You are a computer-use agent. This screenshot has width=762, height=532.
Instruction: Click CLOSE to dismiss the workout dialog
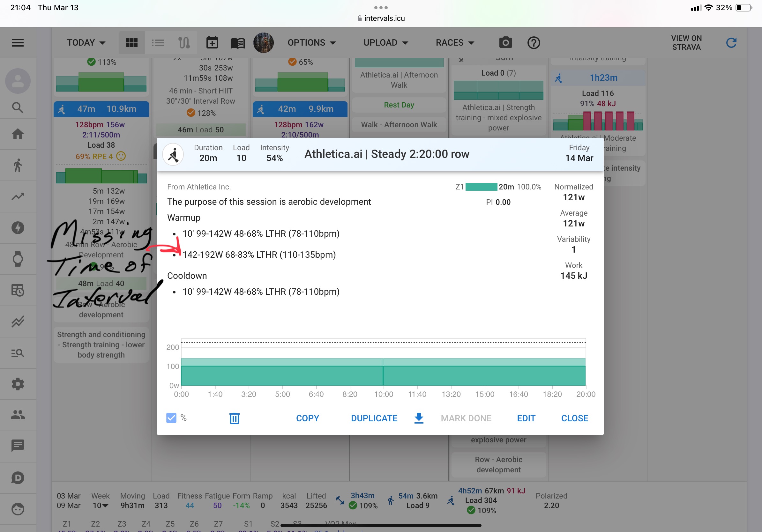coord(574,418)
